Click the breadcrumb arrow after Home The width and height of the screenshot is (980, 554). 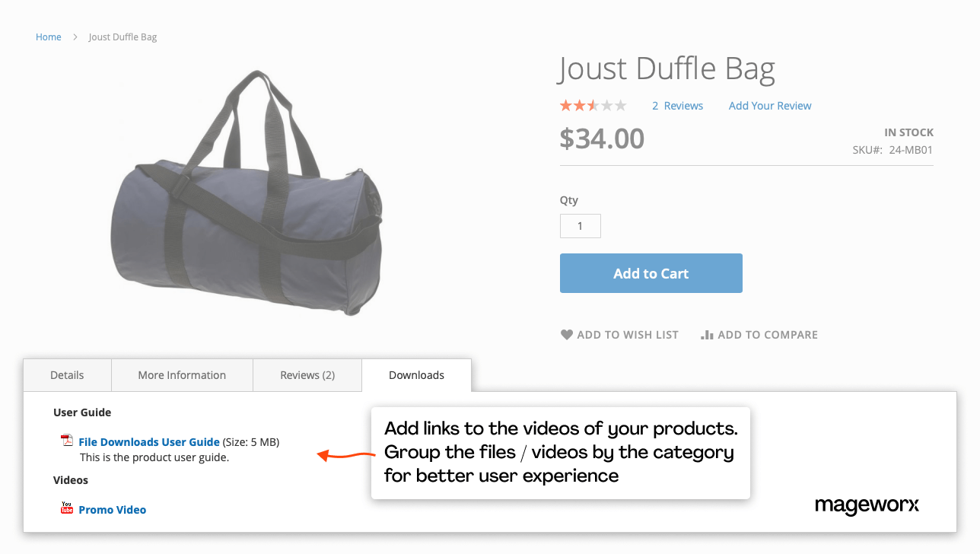click(x=74, y=36)
